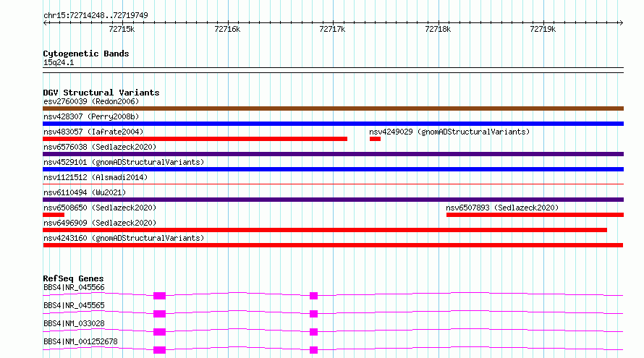Click the brown esv2760039 variant bar
Viewport: 644px width, 358px height.
(333, 108)
